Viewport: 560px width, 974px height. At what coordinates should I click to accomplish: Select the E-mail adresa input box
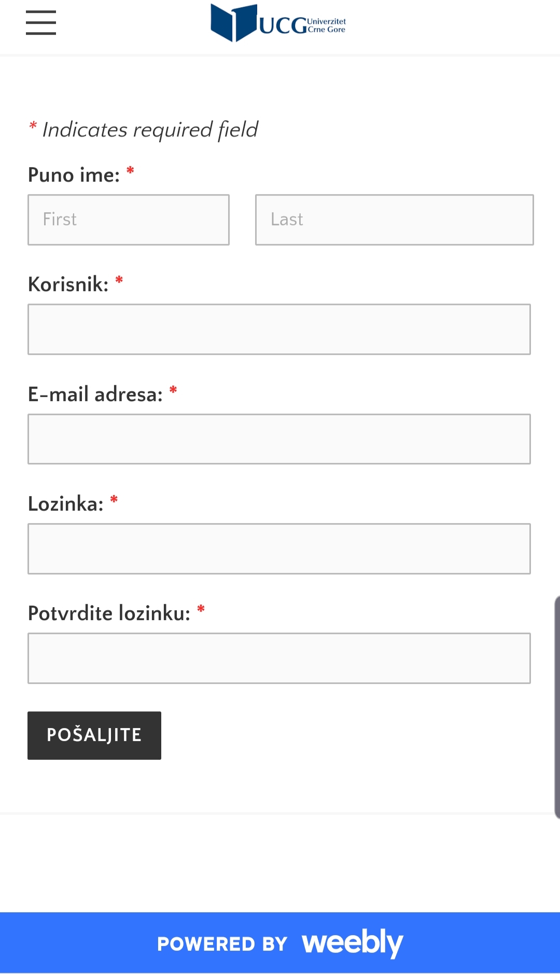[x=279, y=439]
